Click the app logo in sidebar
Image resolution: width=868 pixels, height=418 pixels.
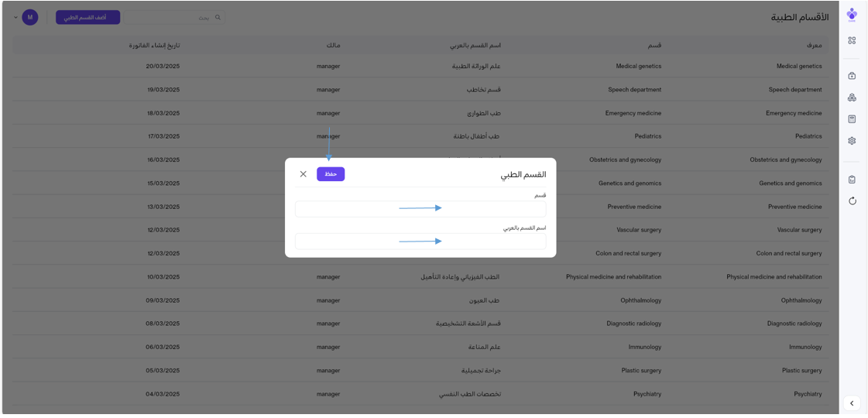click(852, 15)
